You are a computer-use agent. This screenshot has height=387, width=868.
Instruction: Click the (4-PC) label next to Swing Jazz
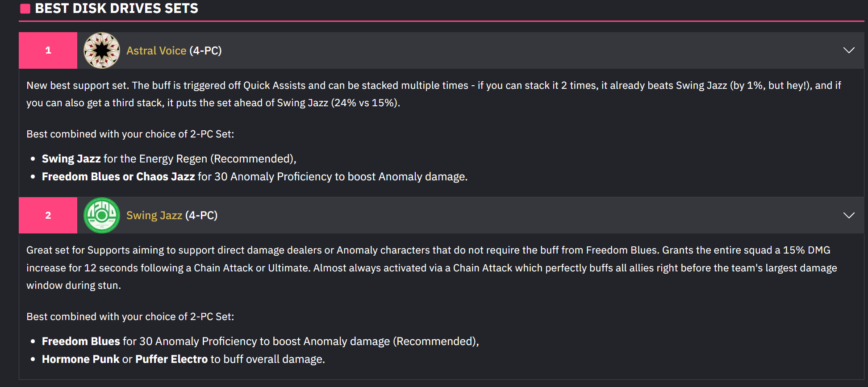pyautogui.click(x=201, y=215)
